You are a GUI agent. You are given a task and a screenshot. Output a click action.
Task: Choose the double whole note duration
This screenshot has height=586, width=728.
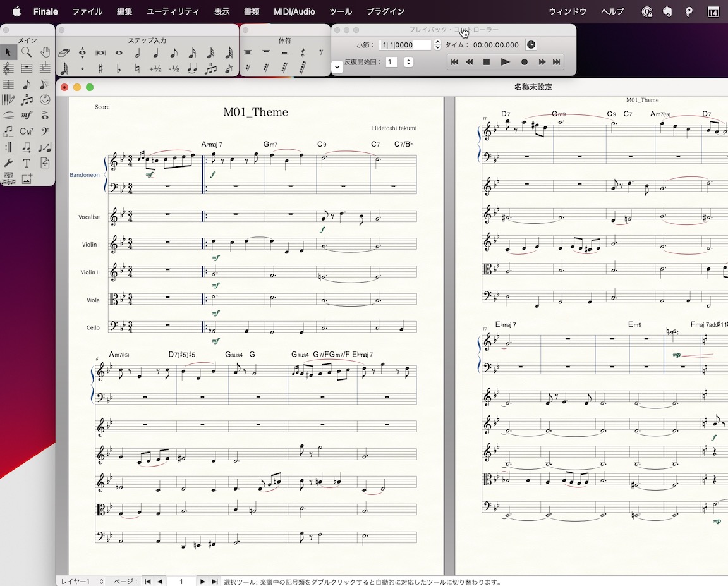[x=100, y=53]
